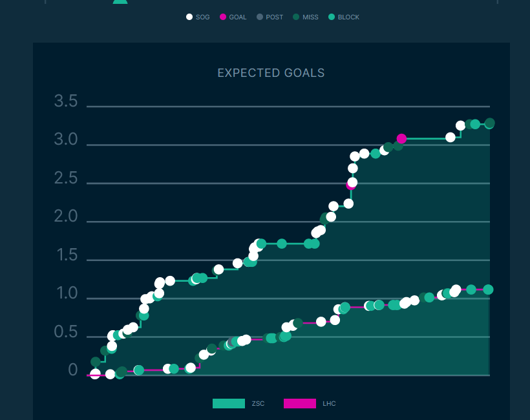530x420 pixels.
Task: Hide MISS shots via legend label
Action: click(310, 17)
